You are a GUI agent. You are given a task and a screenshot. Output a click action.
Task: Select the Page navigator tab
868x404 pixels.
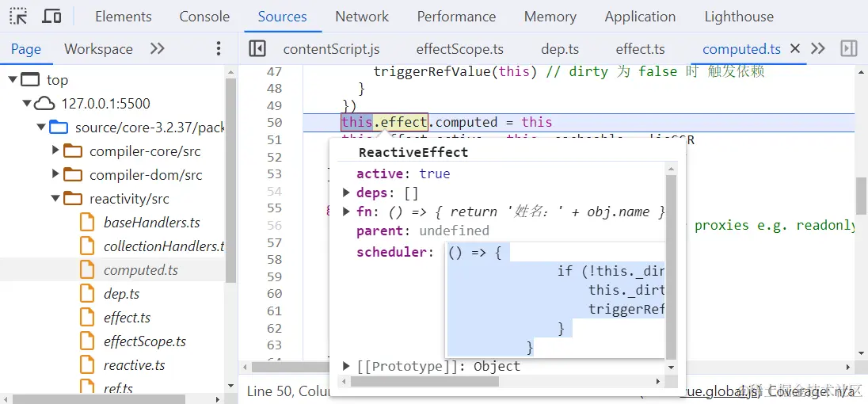click(26, 49)
